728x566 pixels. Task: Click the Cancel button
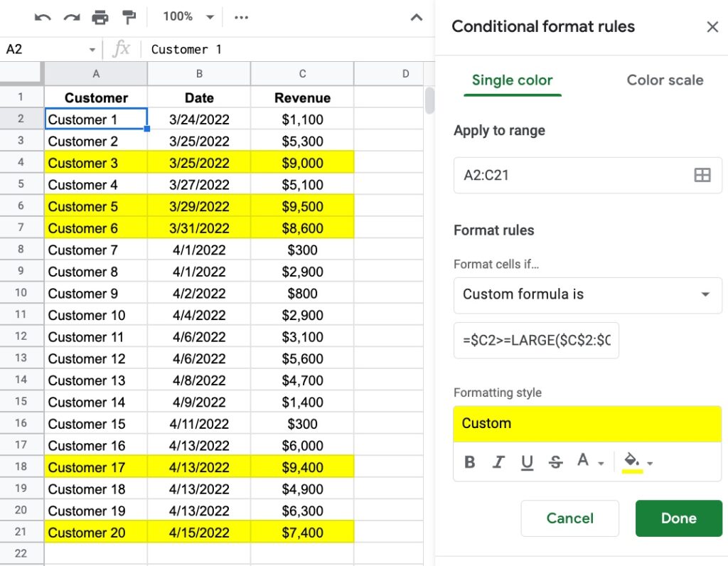(x=569, y=518)
